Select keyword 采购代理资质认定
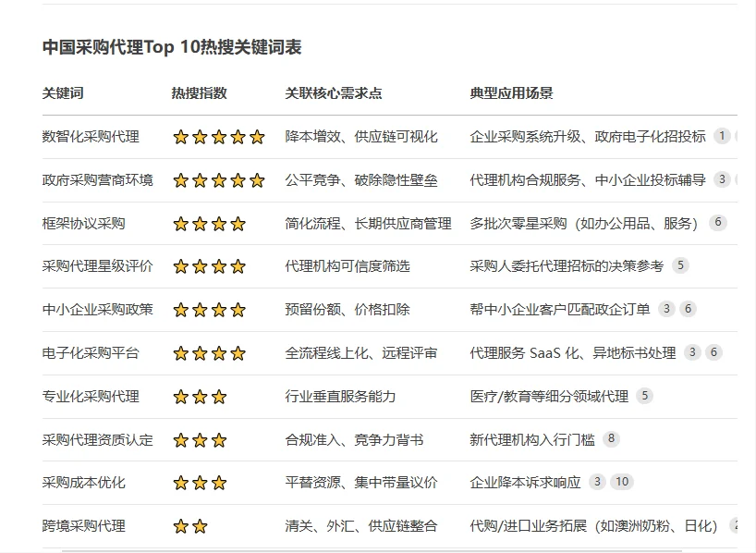This screenshot has height=553, width=756. (97, 439)
